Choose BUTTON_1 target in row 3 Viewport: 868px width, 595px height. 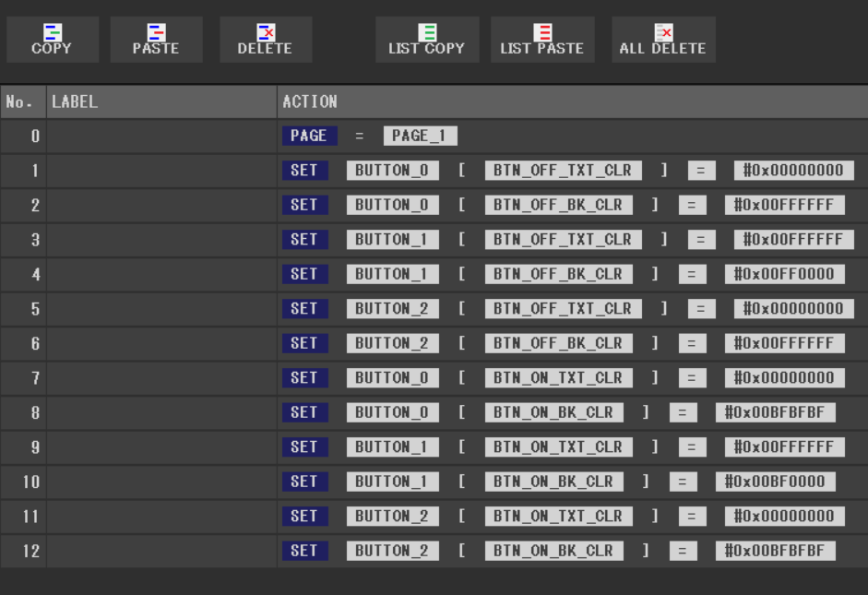pyautogui.click(x=392, y=240)
